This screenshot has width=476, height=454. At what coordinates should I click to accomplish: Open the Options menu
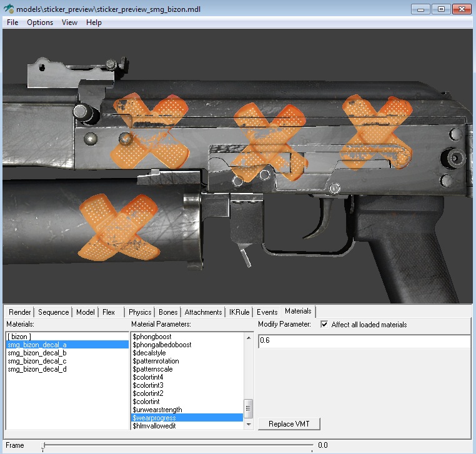(40, 22)
